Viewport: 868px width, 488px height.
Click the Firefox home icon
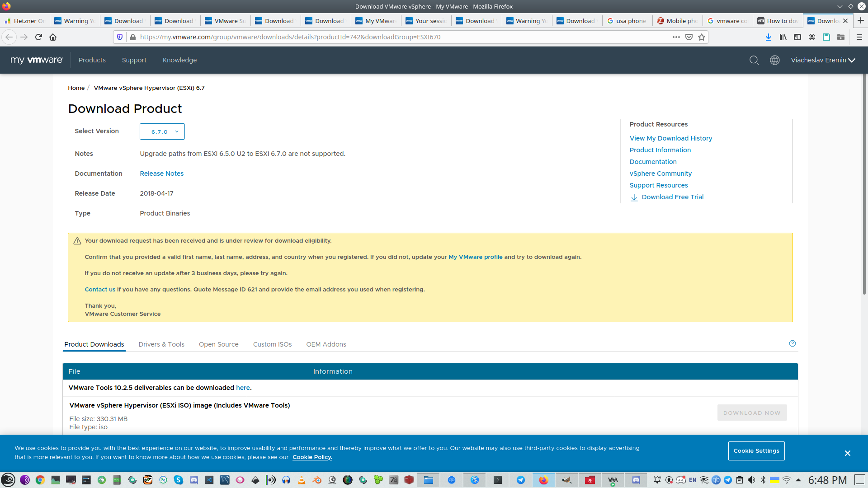click(x=53, y=37)
